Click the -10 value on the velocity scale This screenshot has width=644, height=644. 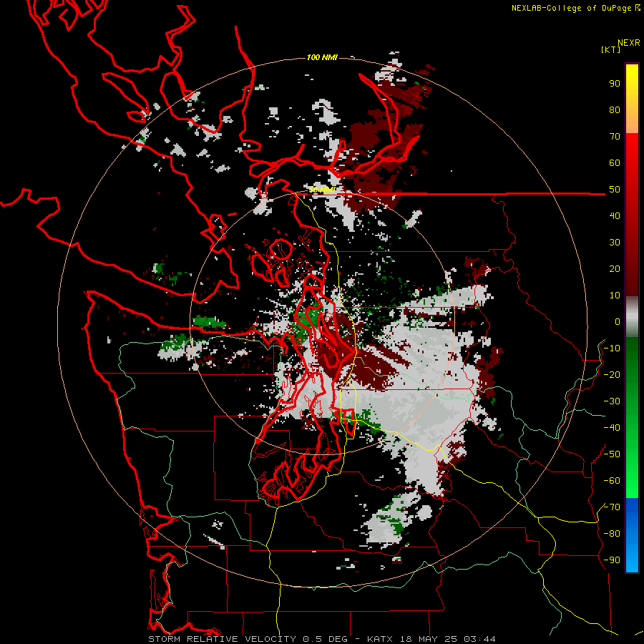[x=612, y=348]
